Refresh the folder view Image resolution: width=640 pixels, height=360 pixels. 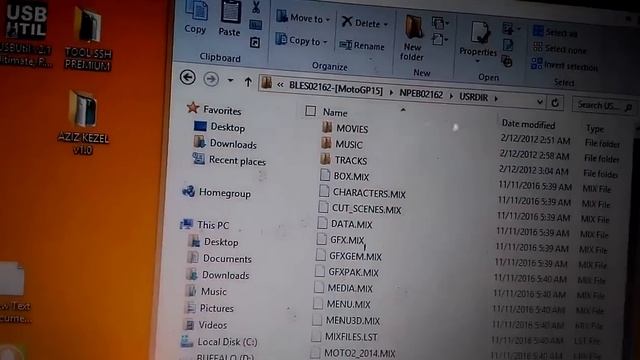555,103
